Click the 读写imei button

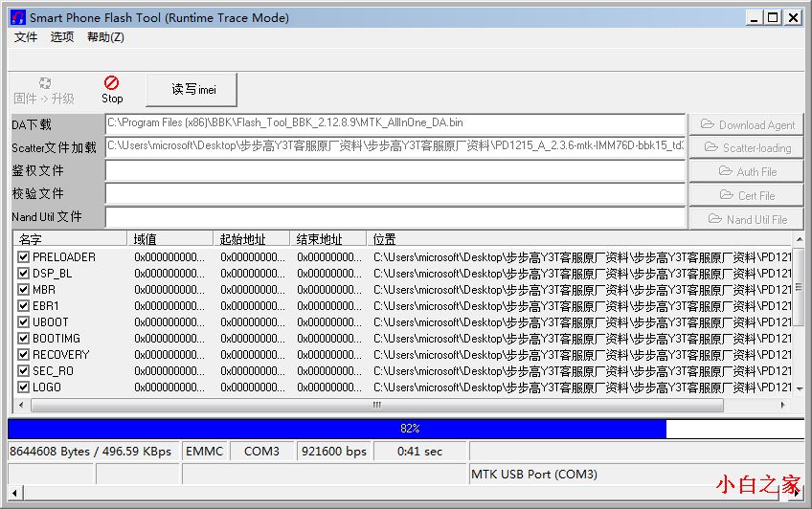(x=192, y=90)
